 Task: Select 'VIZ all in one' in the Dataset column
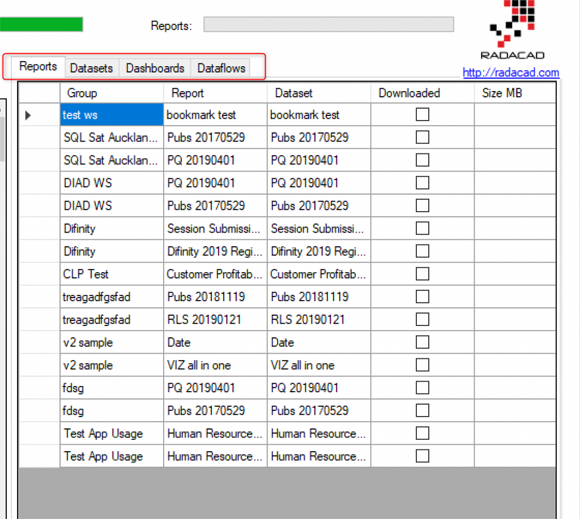[319, 365]
